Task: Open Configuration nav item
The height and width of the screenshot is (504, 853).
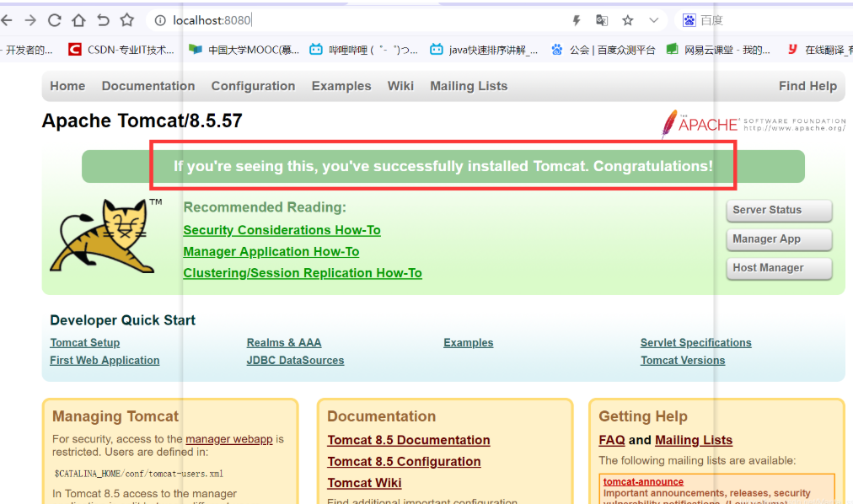Action: tap(253, 86)
